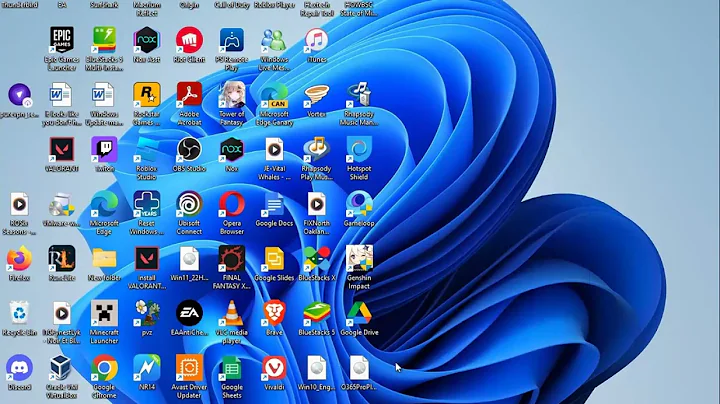Click the BlueStacks X icon

(316, 258)
